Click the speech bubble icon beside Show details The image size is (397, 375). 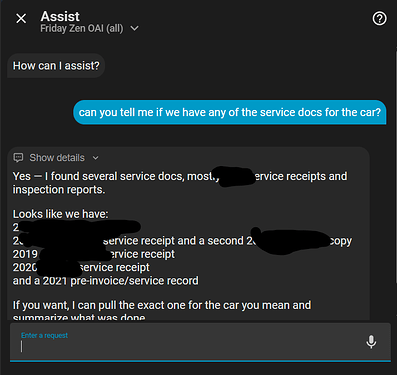pyautogui.click(x=18, y=157)
